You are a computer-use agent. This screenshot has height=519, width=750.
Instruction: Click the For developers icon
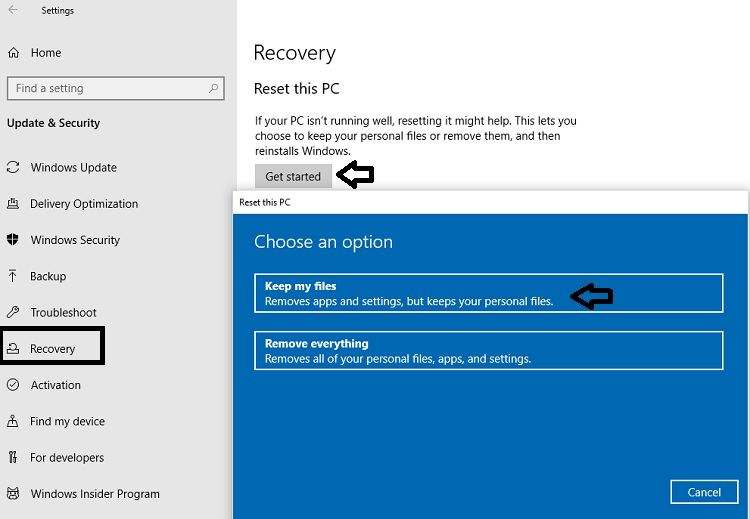[x=13, y=457]
